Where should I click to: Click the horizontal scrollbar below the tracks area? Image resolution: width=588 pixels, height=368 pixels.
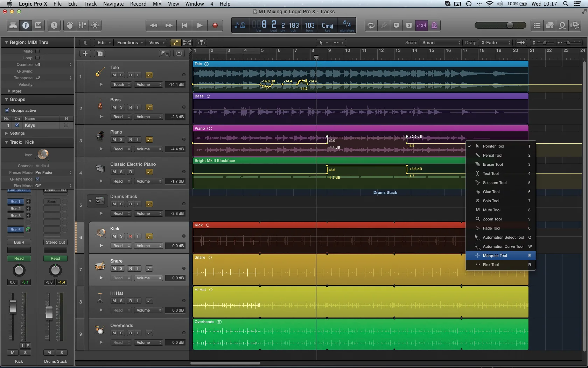tap(225, 363)
